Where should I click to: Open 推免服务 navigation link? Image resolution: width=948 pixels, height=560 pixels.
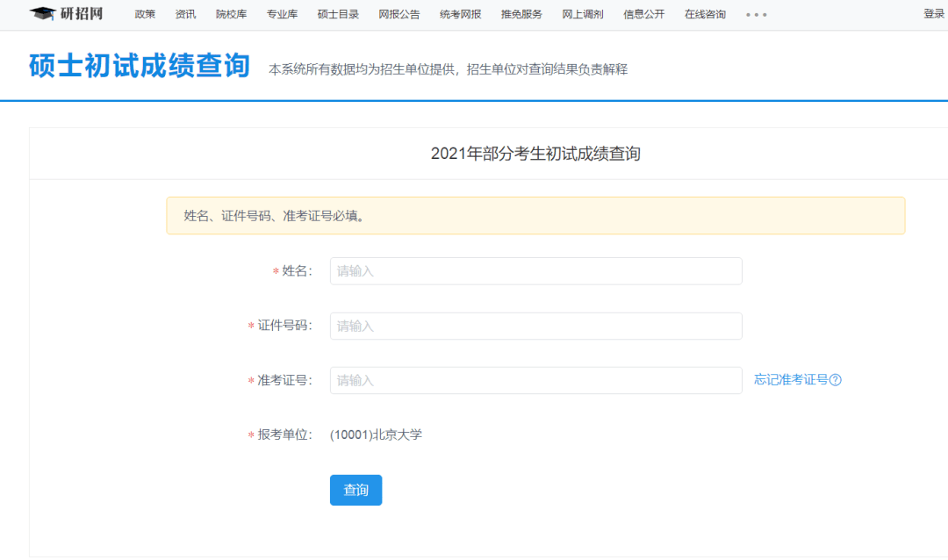[521, 14]
